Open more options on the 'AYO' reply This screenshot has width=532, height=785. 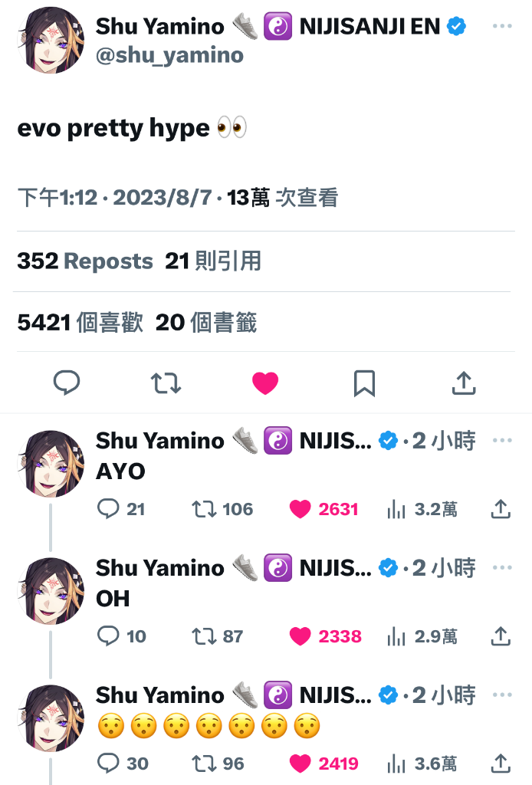point(502,441)
